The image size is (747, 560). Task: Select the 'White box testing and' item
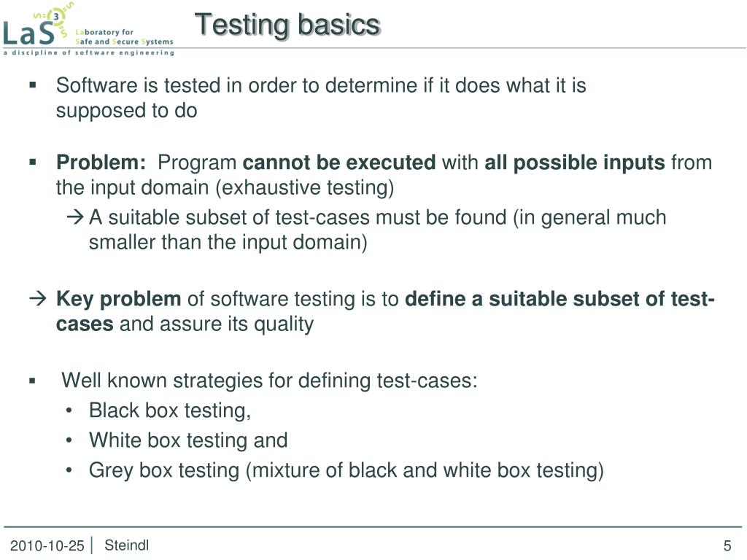tap(188, 440)
